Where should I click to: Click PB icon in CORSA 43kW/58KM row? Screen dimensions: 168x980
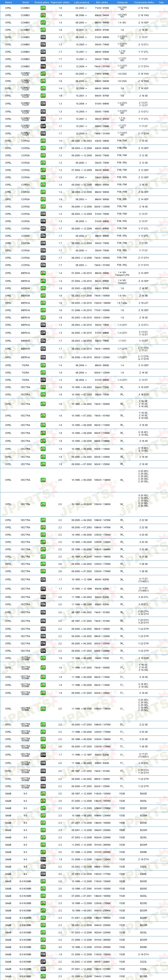click(43, 141)
